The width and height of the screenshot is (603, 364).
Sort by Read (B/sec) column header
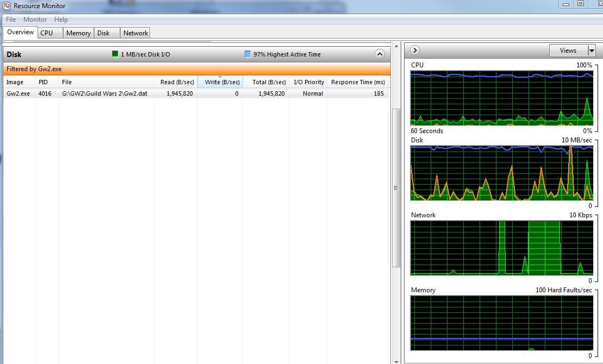coord(176,82)
